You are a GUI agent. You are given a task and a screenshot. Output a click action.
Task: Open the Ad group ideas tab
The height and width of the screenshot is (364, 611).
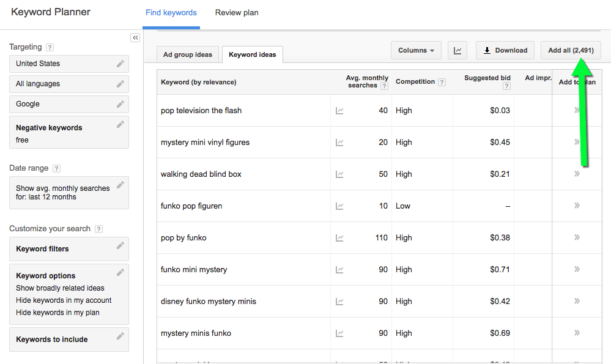click(x=187, y=54)
